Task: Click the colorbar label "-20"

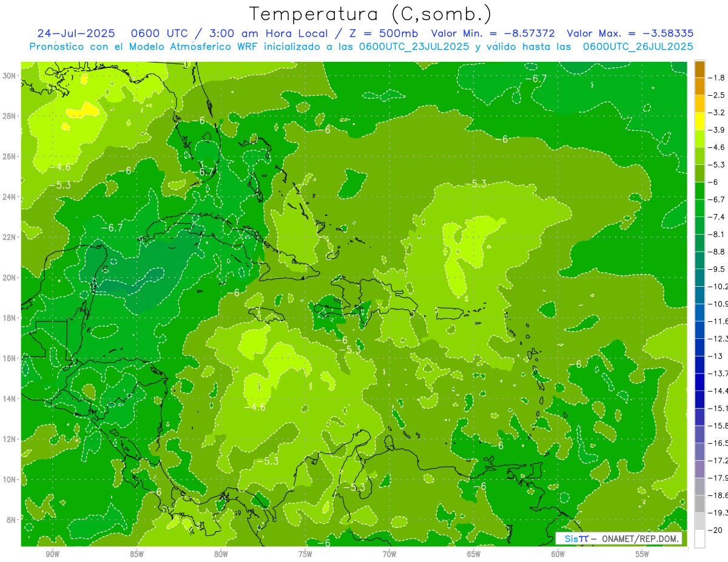Action: (715, 530)
